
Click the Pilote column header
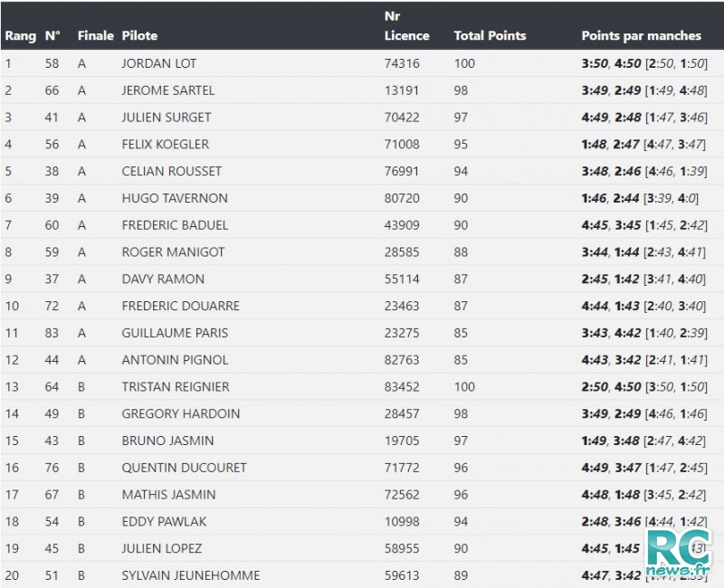coord(139,35)
